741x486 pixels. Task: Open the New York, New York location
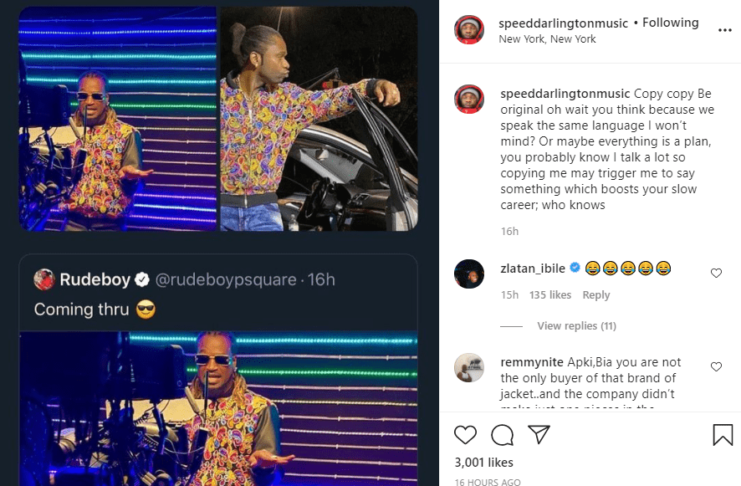coord(547,39)
